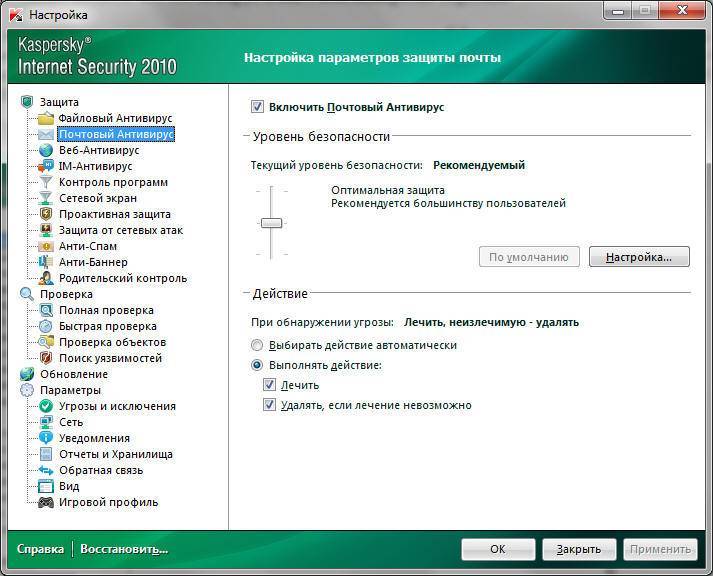
Task: Open the Справка link
Action: click(x=40, y=549)
